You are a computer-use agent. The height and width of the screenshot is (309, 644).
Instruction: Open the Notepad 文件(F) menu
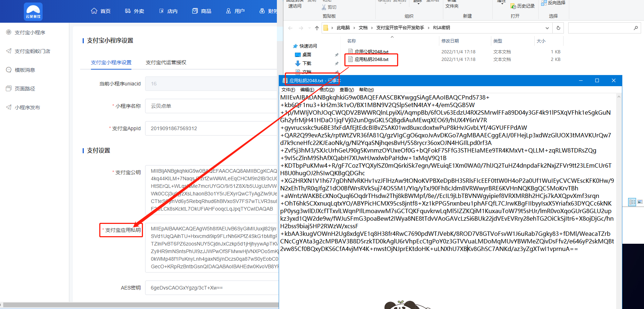pos(288,90)
